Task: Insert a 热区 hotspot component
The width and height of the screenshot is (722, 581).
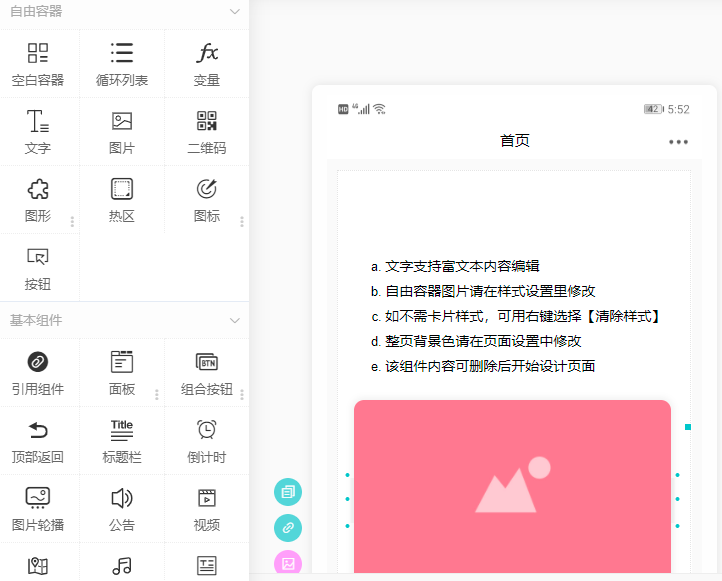Action: [x=122, y=199]
